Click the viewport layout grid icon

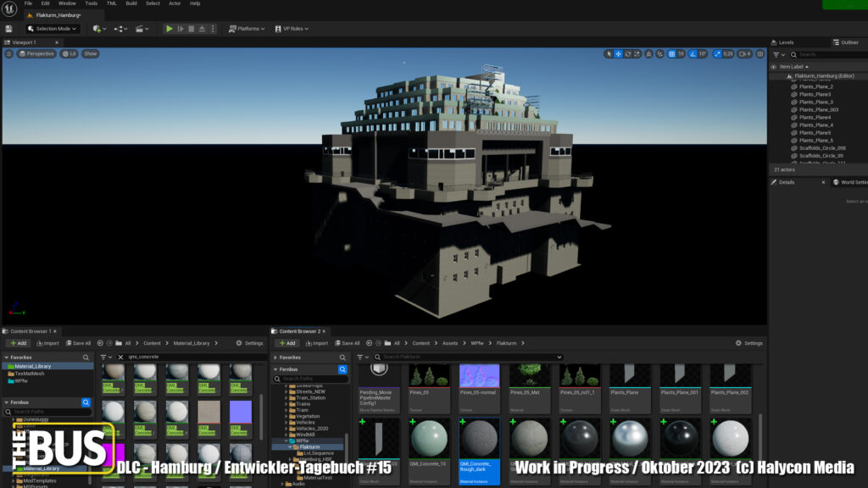(759, 53)
